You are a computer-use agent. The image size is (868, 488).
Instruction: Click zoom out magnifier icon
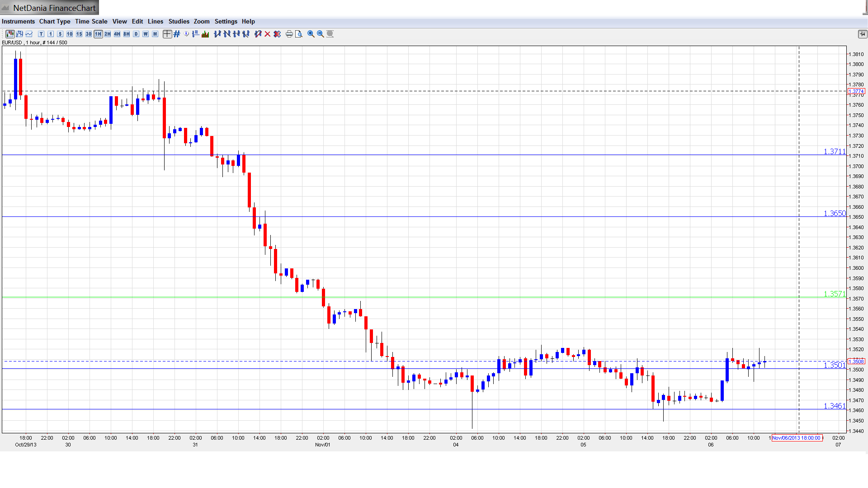click(x=321, y=34)
